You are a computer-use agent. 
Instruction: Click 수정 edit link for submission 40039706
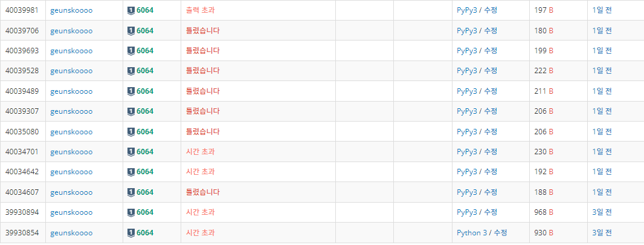[491, 30]
